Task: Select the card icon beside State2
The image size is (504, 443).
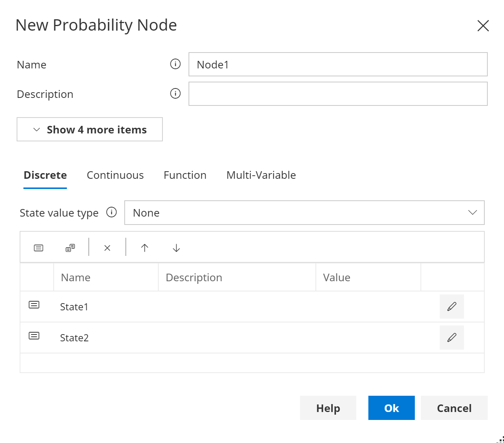Action: pos(34,335)
